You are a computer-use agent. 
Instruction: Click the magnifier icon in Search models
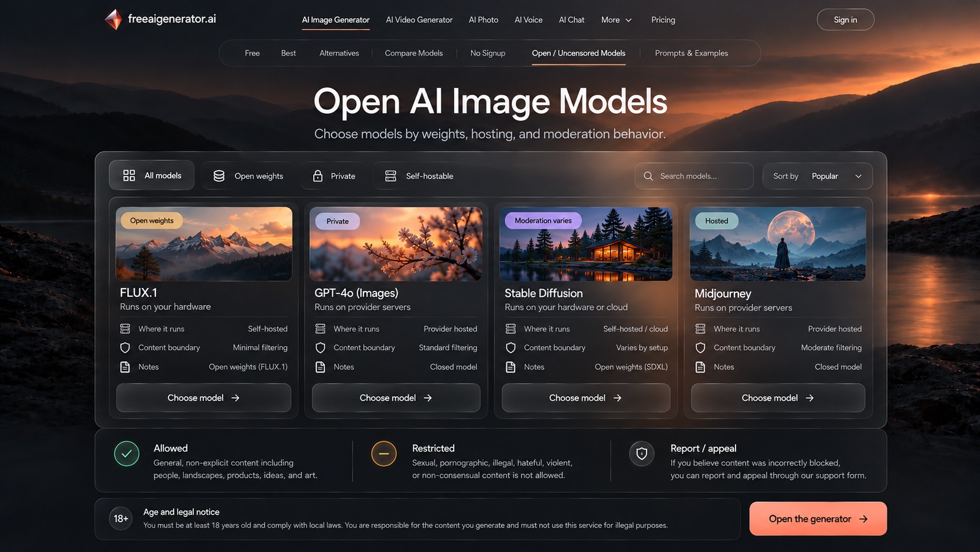[648, 176]
